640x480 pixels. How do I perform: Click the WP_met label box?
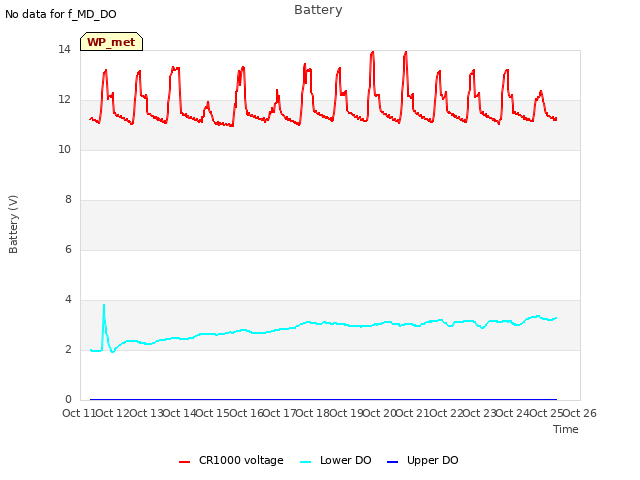(x=111, y=42)
